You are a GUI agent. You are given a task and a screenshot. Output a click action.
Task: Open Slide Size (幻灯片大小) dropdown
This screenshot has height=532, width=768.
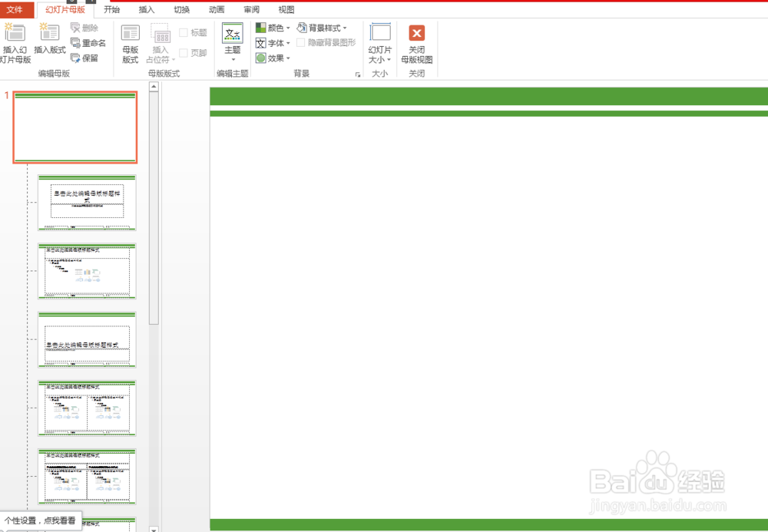pos(379,43)
